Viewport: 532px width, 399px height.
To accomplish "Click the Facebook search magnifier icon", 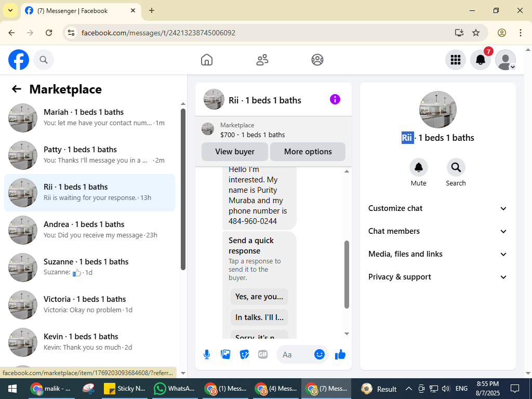I will click(44, 60).
